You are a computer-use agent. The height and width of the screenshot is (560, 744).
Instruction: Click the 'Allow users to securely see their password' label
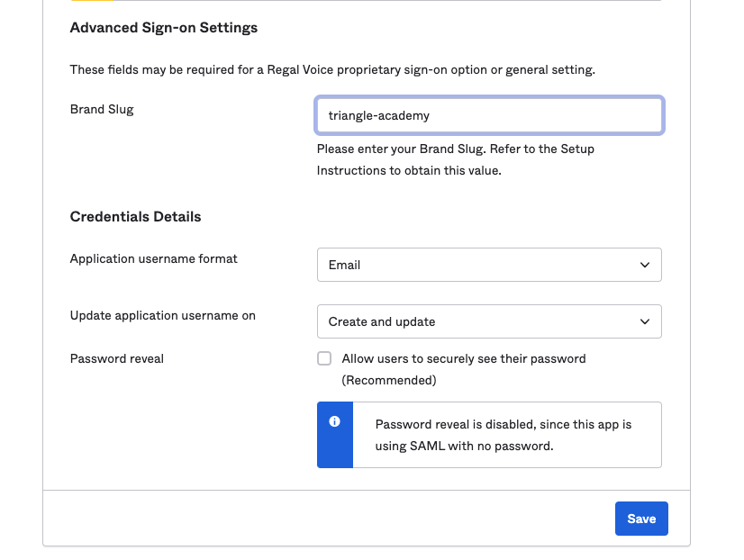464,358
